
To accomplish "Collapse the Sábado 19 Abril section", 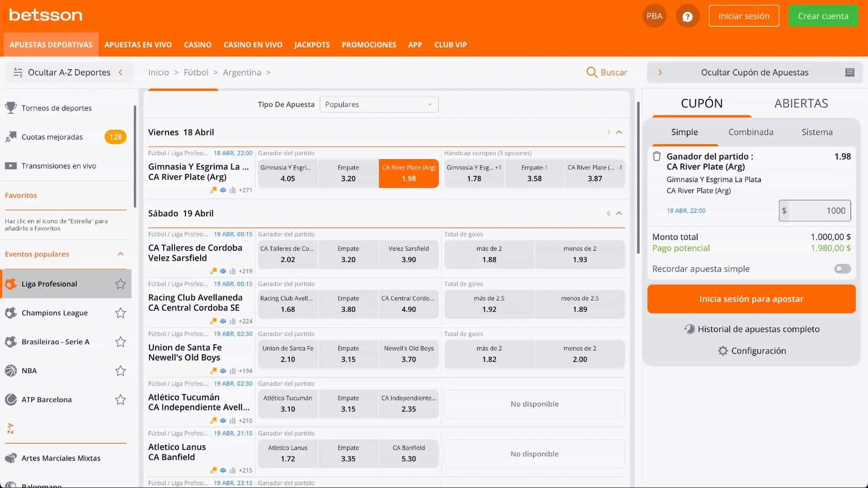I will coord(619,213).
